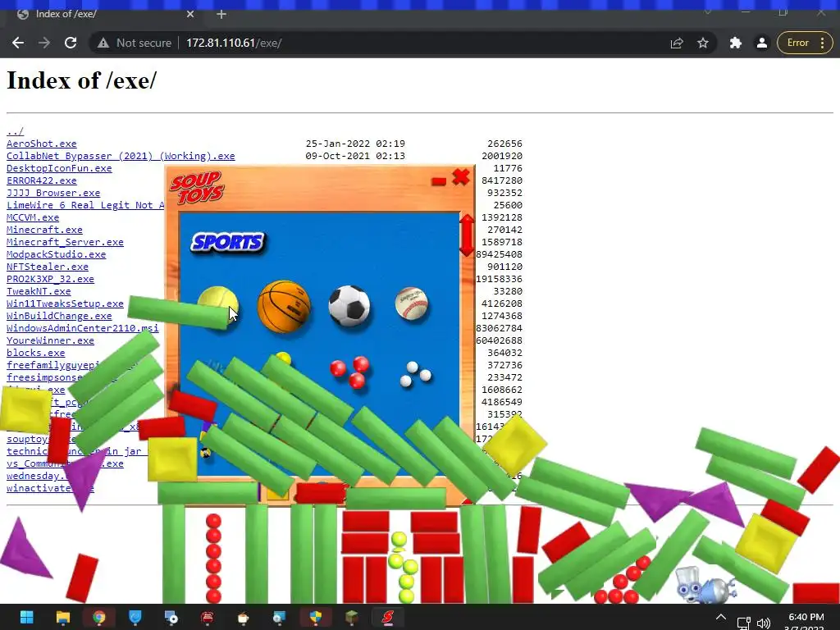Click the YoureWinner.exe link
Image resolution: width=840 pixels, height=630 pixels.
(x=50, y=340)
